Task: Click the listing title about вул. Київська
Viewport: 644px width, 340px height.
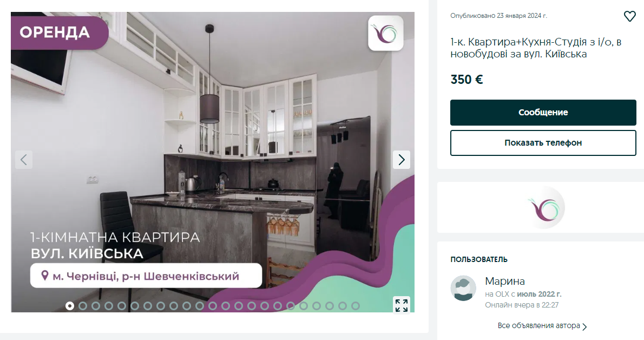Action: 536,48
